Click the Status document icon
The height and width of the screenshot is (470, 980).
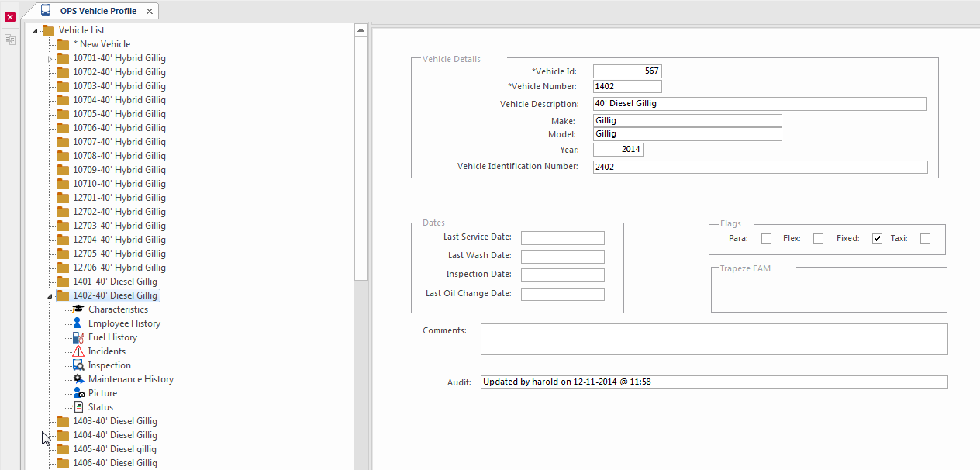click(x=78, y=407)
